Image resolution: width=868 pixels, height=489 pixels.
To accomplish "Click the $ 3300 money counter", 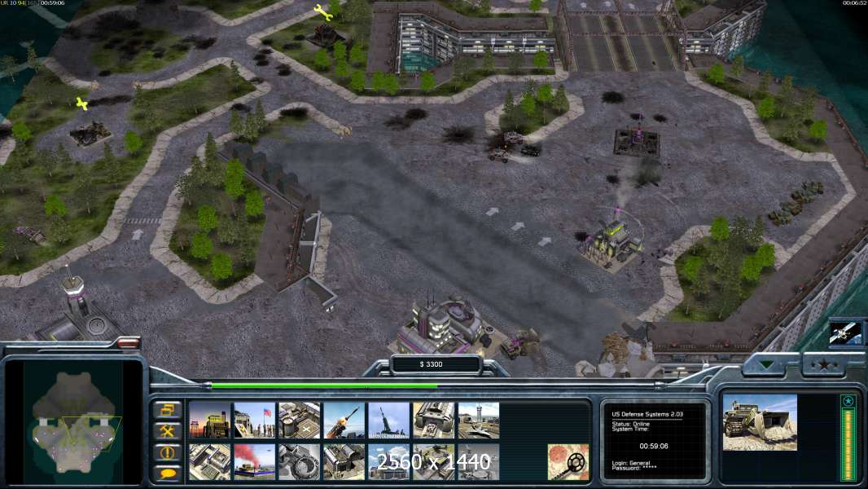I will click(431, 364).
